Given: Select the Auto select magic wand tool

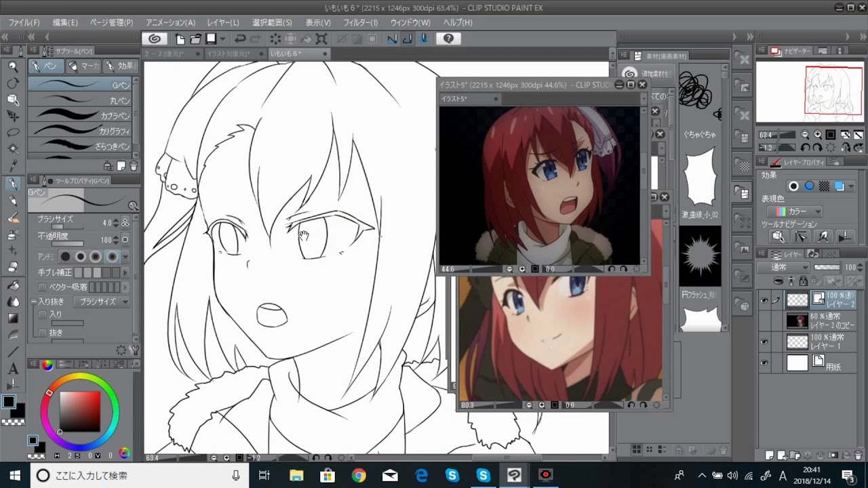Looking at the screenshot, I should tap(13, 148).
